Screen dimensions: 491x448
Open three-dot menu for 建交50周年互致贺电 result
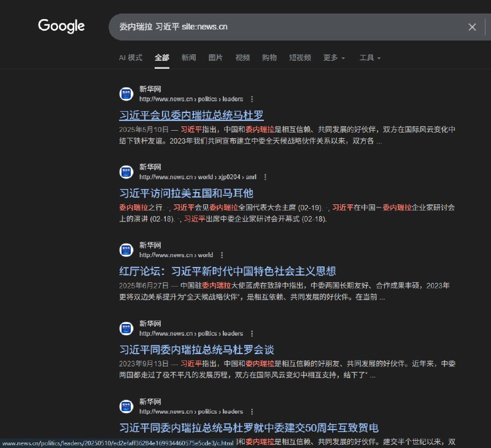[252, 411]
